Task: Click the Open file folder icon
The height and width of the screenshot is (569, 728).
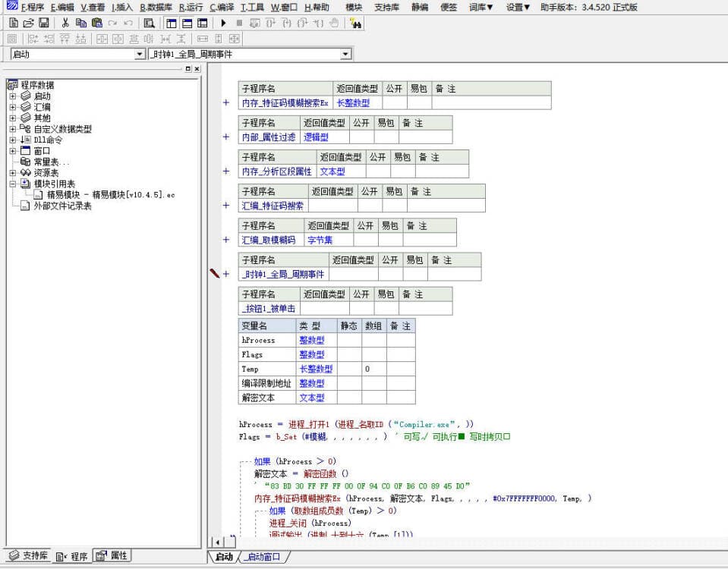Action: (28, 23)
